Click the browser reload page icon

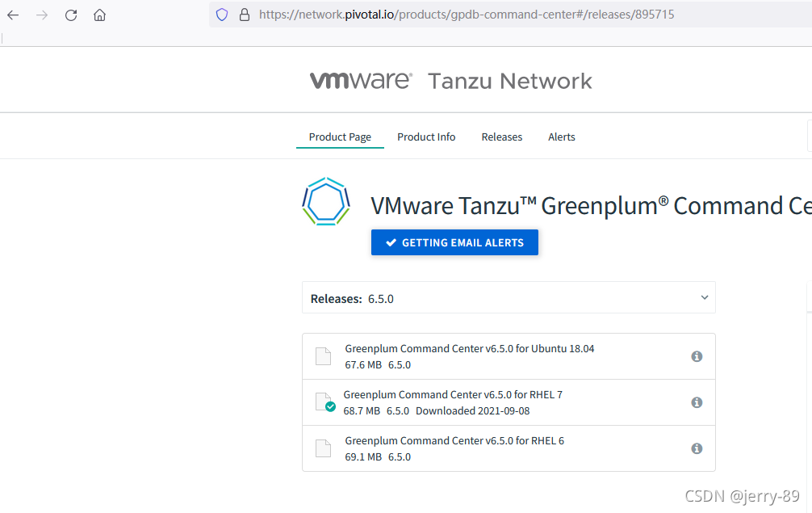pyautogui.click(x=70, y=14)
